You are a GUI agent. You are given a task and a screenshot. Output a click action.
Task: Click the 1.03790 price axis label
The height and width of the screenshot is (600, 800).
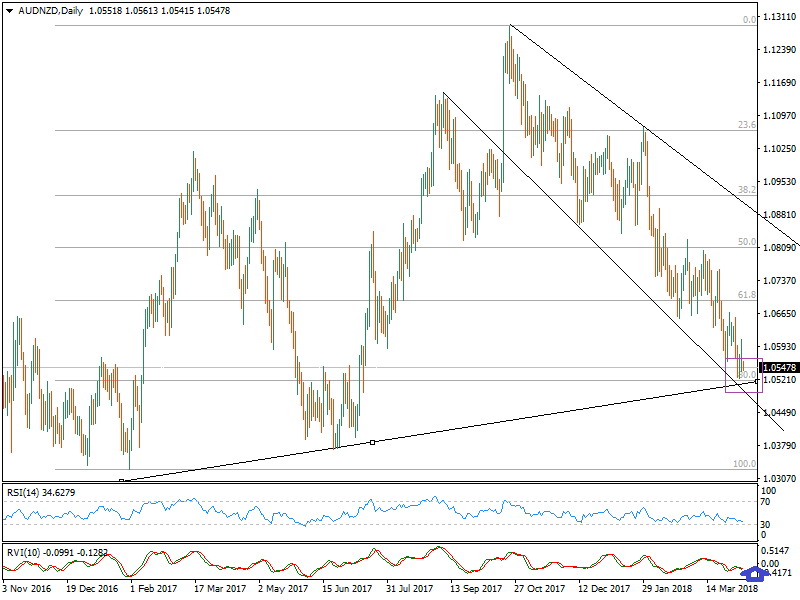click(779, 446)
